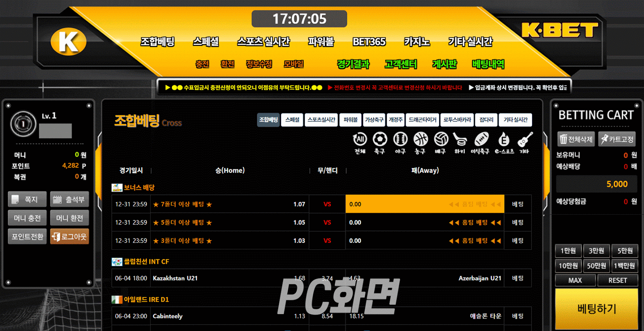Click the 보너스 배당 league flag icon

[x=117, y=187]
